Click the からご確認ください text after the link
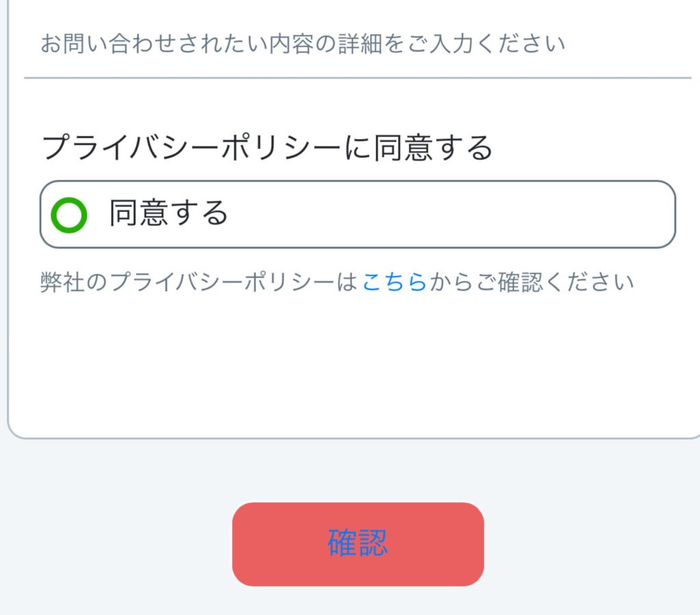 point(532,282)
